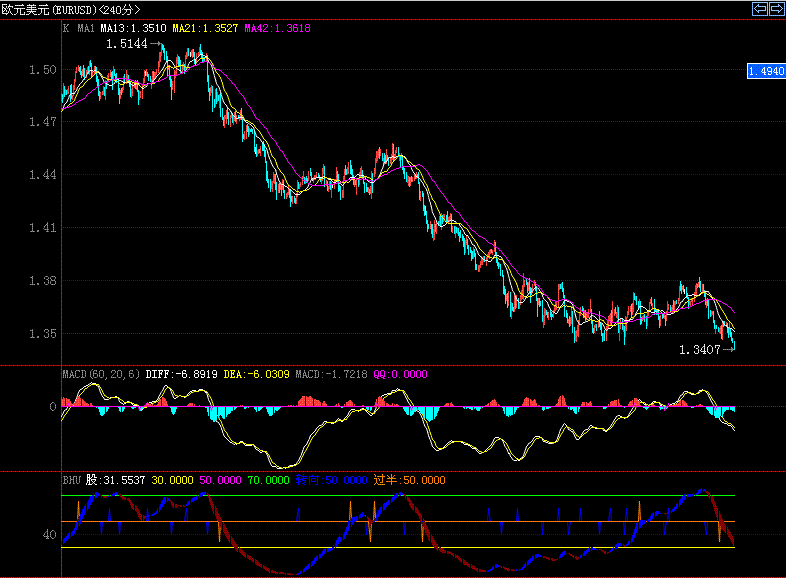
Task: Click the magenta MA42 indicator label
Action: pyautogui.click(x=276, y=29)
